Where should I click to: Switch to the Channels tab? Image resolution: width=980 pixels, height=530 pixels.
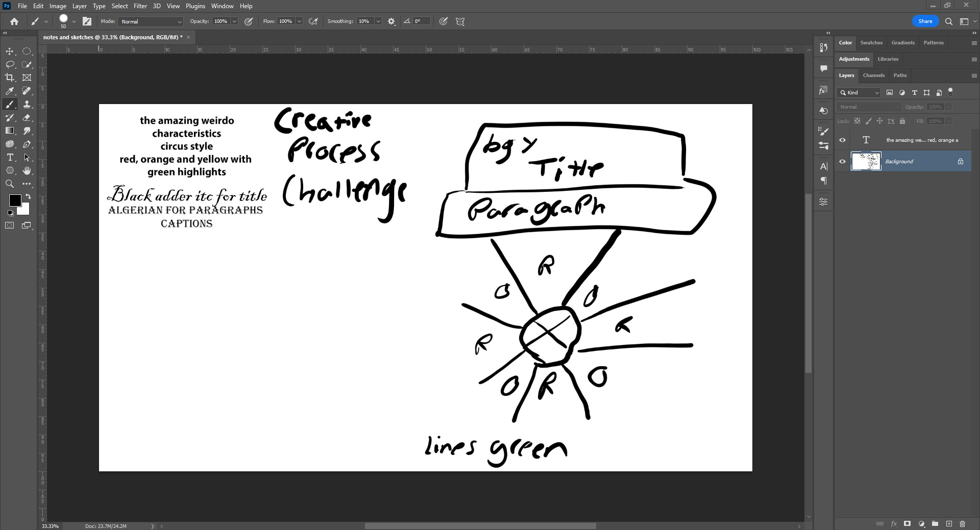[874, 75]
